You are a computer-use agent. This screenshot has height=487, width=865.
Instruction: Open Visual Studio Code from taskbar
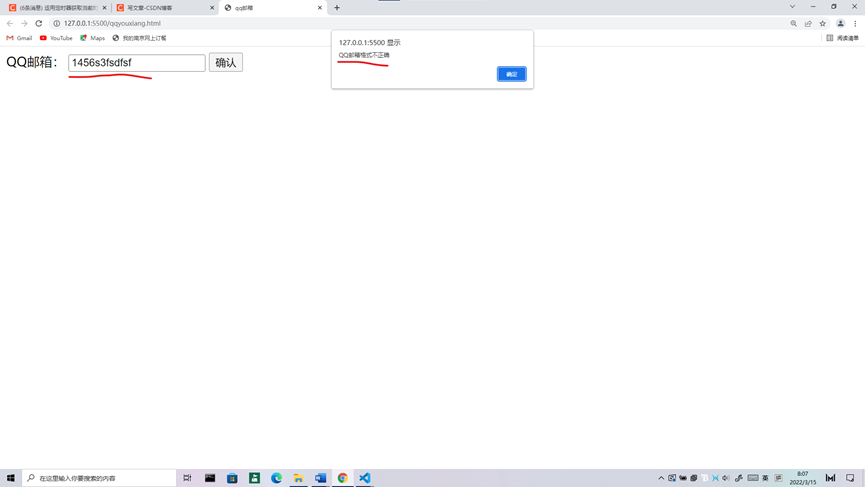point(365,478)
